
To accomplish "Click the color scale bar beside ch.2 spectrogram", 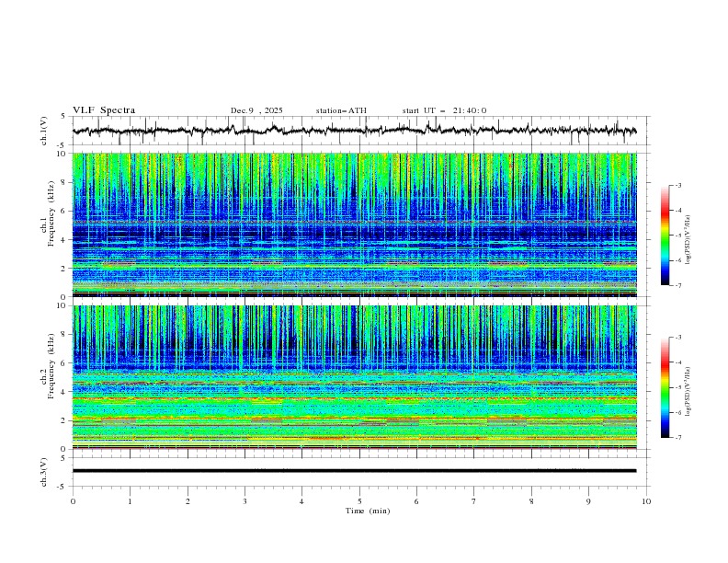I will 665,387.
